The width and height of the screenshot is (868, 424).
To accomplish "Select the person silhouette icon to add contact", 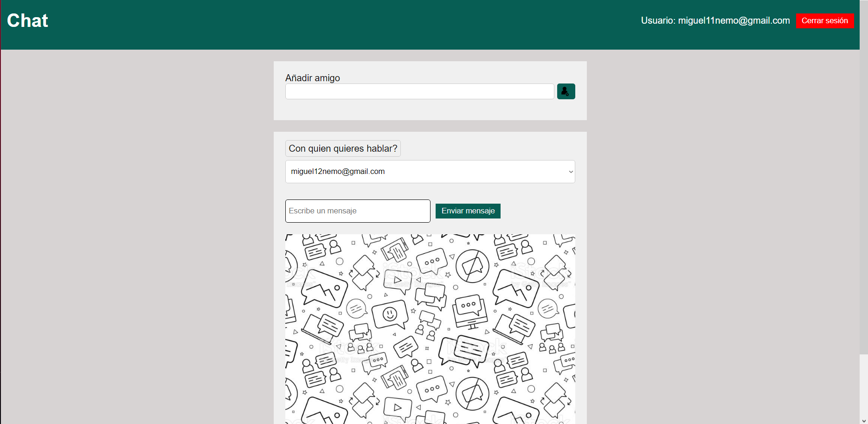I will pos(566,91).
